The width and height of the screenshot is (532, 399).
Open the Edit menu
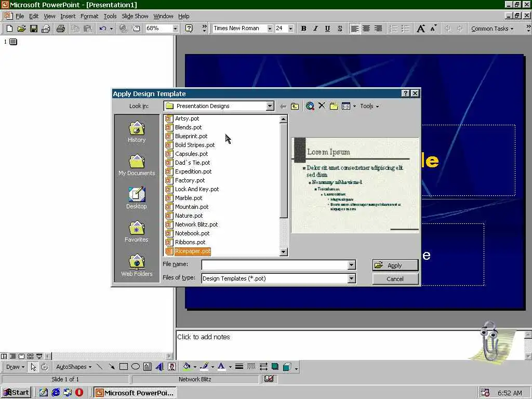[x=34, y=16]
